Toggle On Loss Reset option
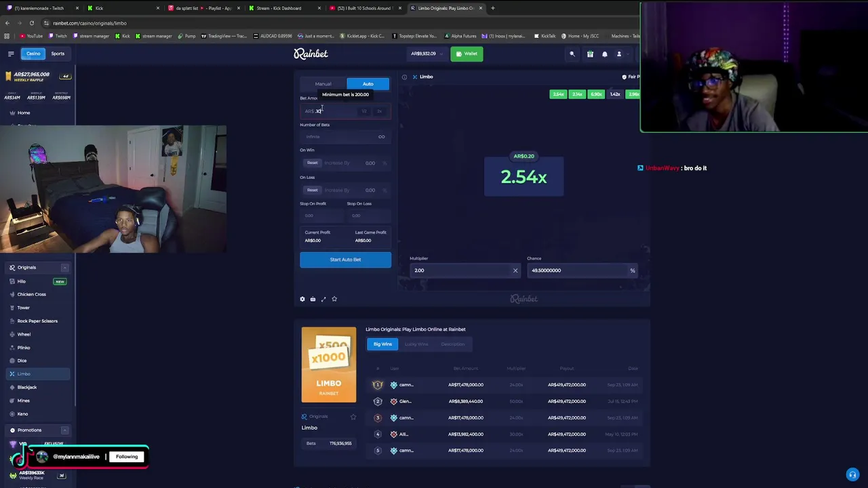The width and height of the screenshot is (868, 488). click(312, 190)
